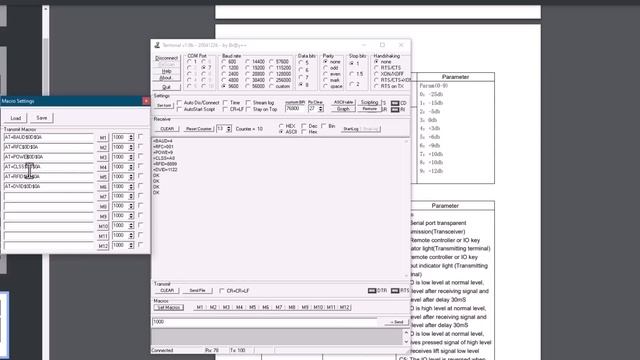Image resolution: width=640 pixels, height=360 pixels.
Task: Adjust delay spinner for macro M6
Action: pyautogui.click(x=131, y=187)
